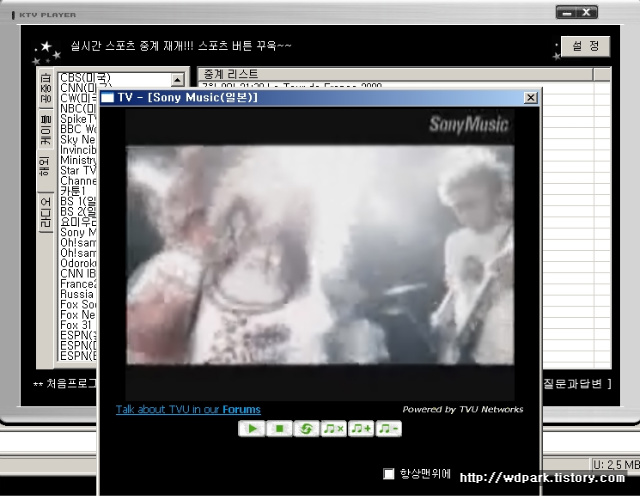Select the NBC channel in the list

point(78,109)
